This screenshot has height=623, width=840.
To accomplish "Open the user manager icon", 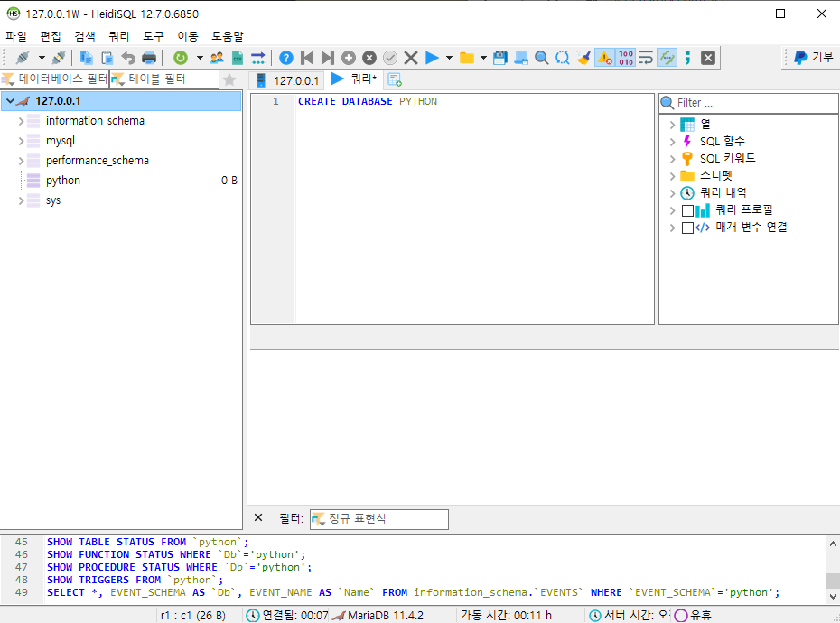I will point(217,57).
